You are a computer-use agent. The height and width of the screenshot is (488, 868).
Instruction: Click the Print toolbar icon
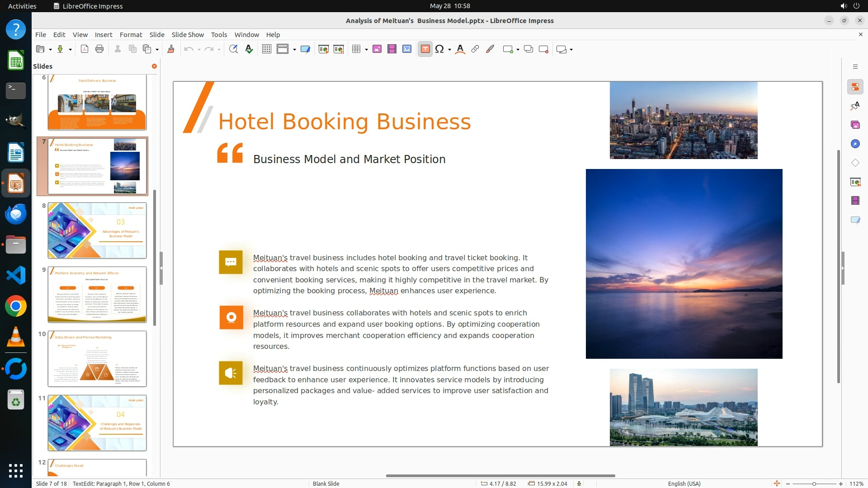click(99, 49)
